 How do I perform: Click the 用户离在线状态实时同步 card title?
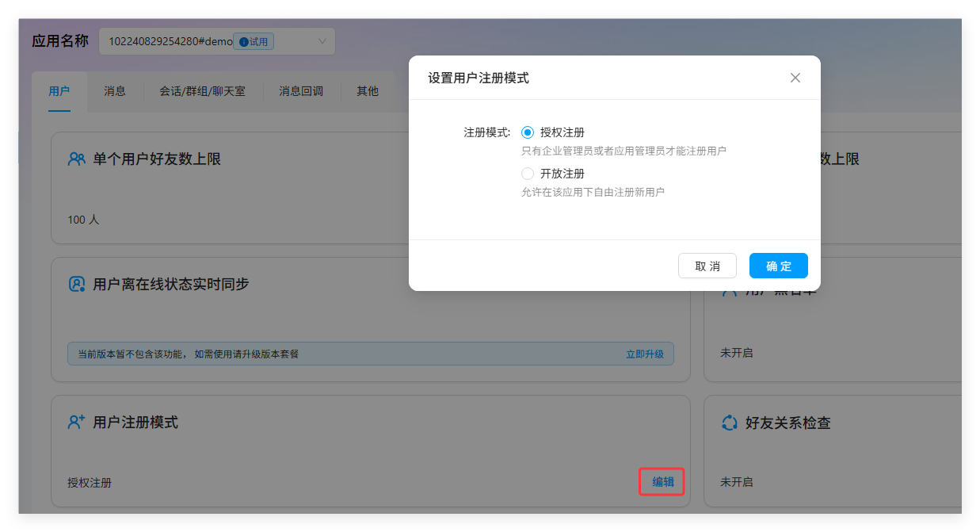(170, 284)
